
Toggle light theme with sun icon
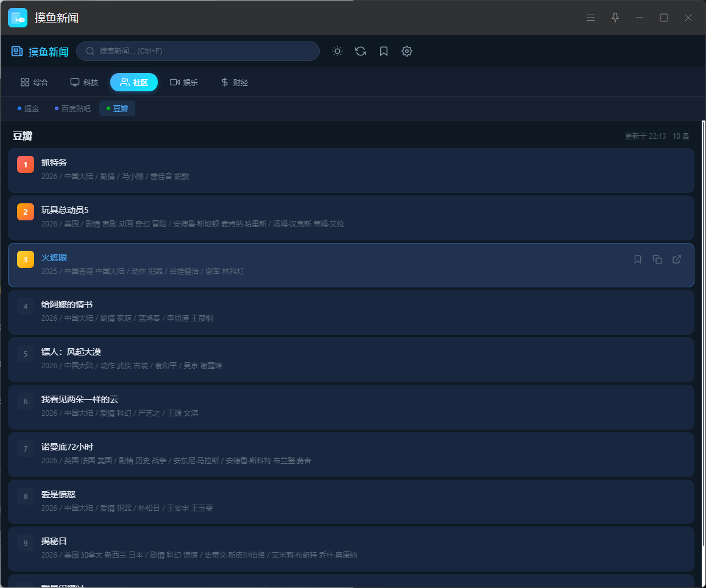tap(337, 51)
